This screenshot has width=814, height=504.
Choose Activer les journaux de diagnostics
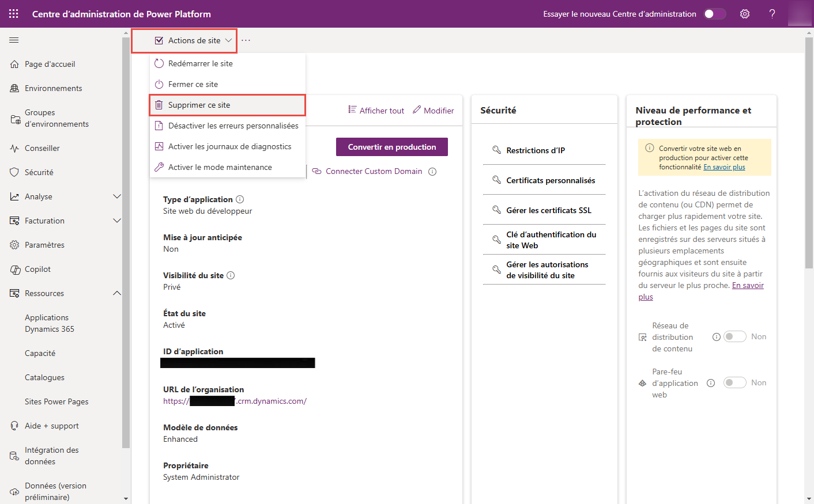pos(228,146)
